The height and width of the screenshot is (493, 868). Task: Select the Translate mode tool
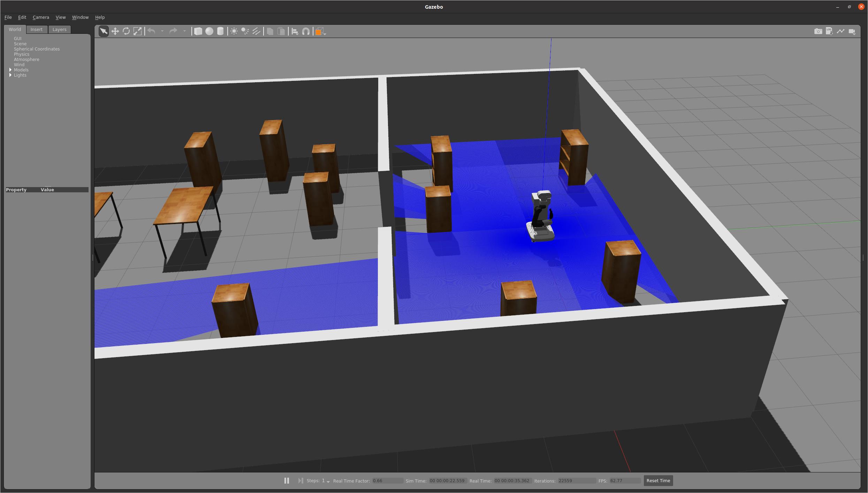115,31
